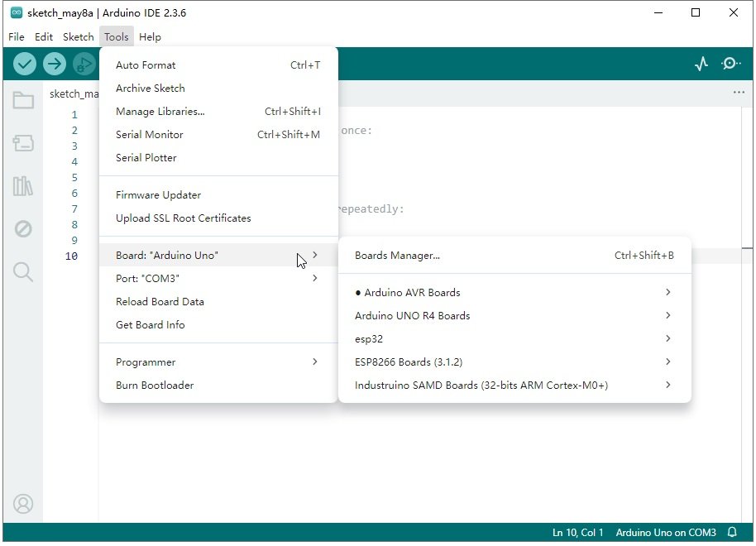
Task: Open the Search sidebar icon
Action: click(x=23, y=272)
